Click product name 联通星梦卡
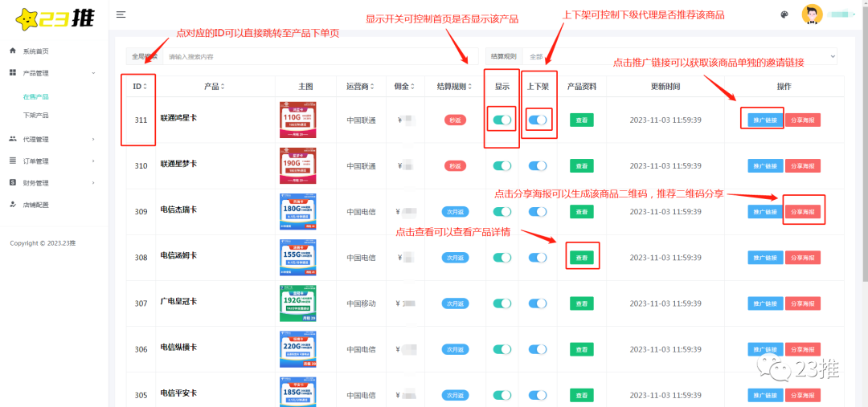 click(x=178, y=164)
